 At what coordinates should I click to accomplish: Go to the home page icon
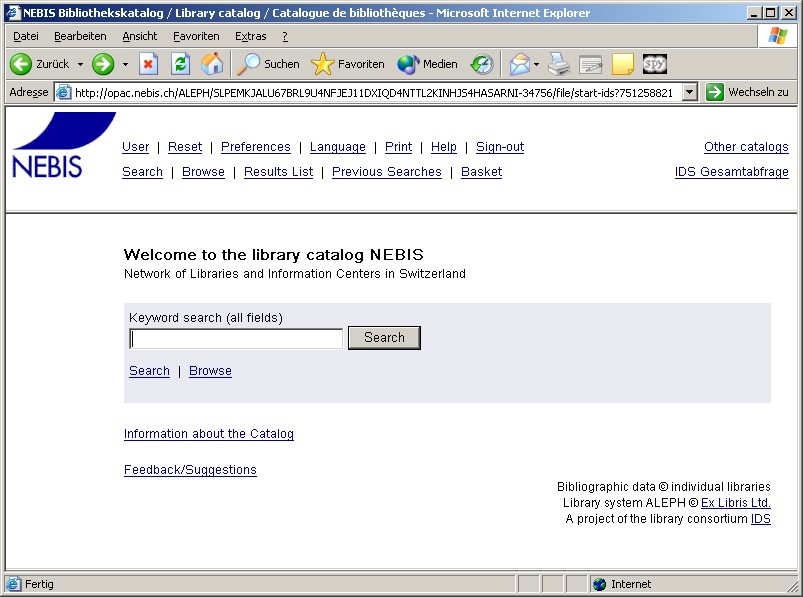(212, 64)
